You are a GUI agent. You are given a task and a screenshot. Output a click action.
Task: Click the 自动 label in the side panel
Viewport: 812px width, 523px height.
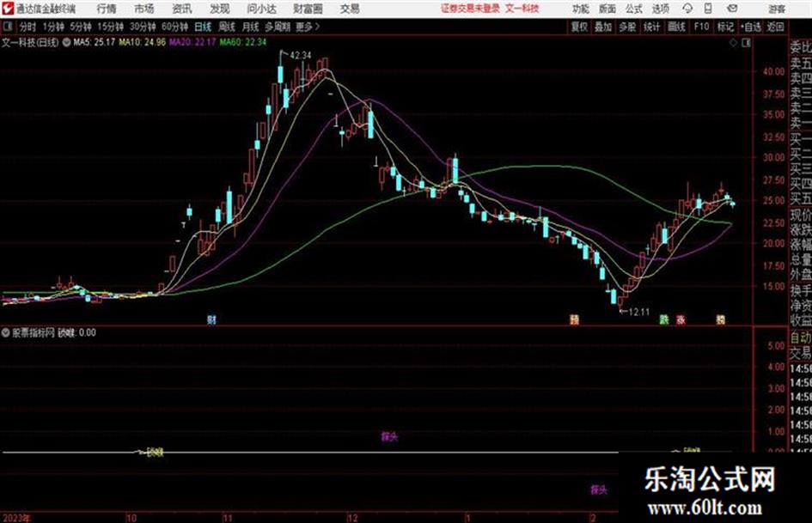click(801, 338)
